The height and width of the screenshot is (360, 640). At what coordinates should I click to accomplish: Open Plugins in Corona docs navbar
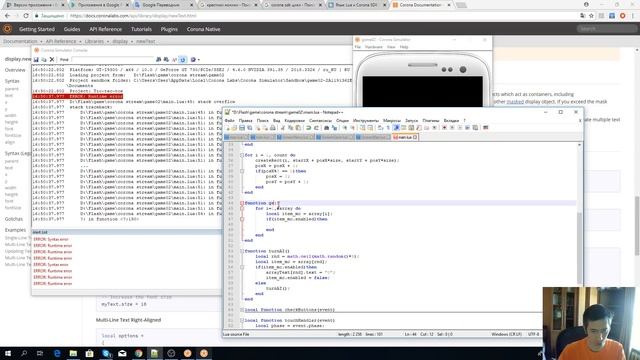click(169, 29)
